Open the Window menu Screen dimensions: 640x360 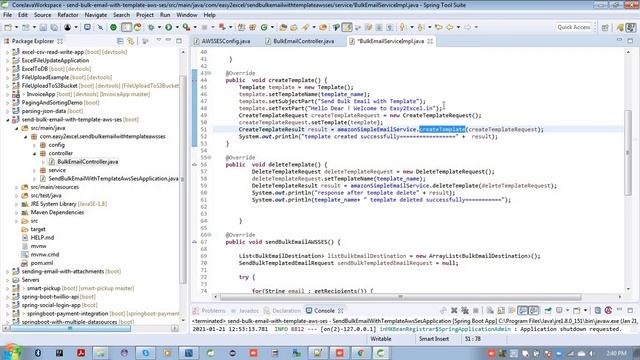point(187,15)
